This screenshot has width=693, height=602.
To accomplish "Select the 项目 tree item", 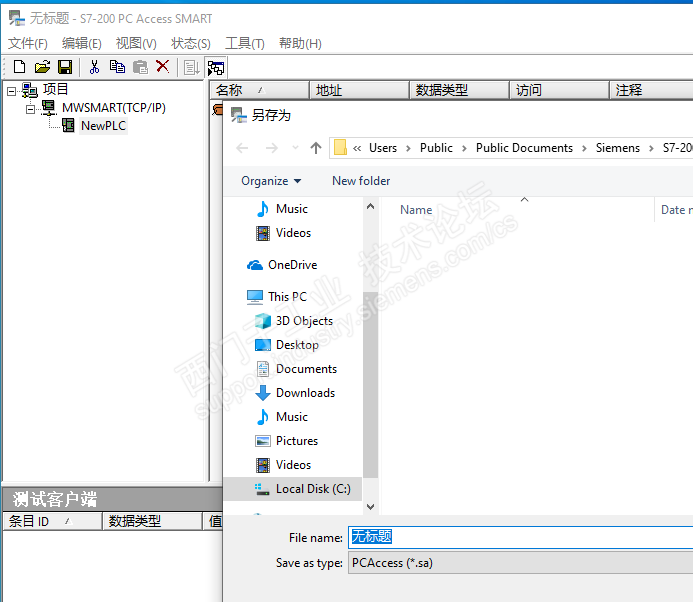I will (x=55, y=89).
